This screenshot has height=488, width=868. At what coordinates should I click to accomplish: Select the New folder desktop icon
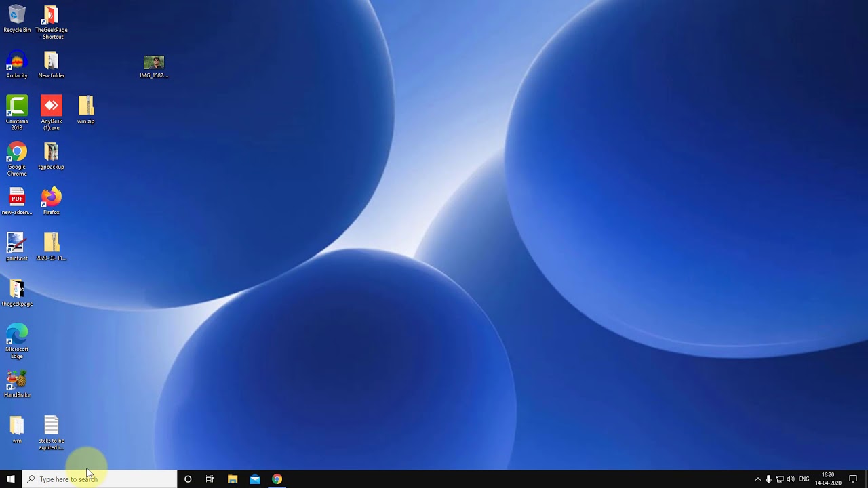pyautogui.click(x=52, y=65)
